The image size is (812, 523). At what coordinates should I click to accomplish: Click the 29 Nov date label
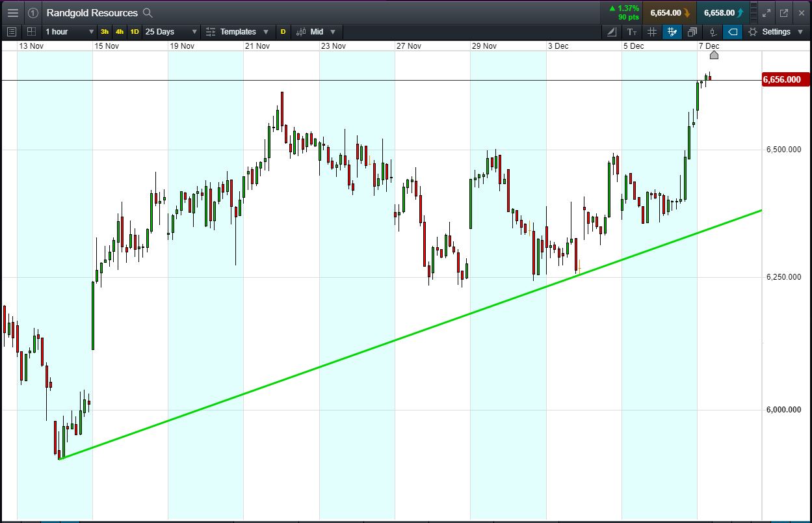484,46
